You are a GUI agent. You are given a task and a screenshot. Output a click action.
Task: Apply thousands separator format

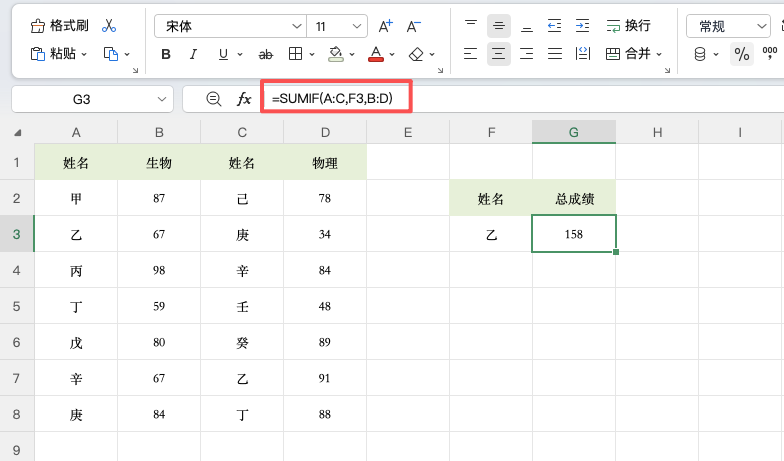tap(770, 53)
